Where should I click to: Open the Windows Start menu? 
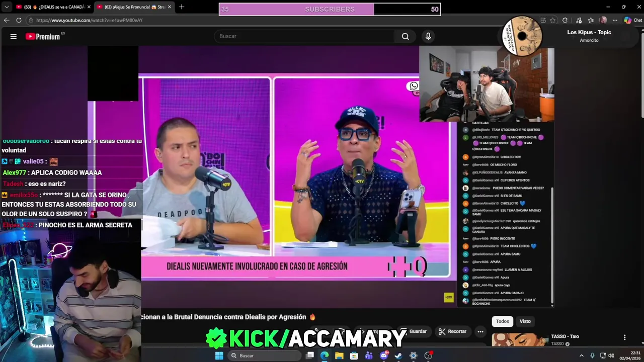coord(219,355)
